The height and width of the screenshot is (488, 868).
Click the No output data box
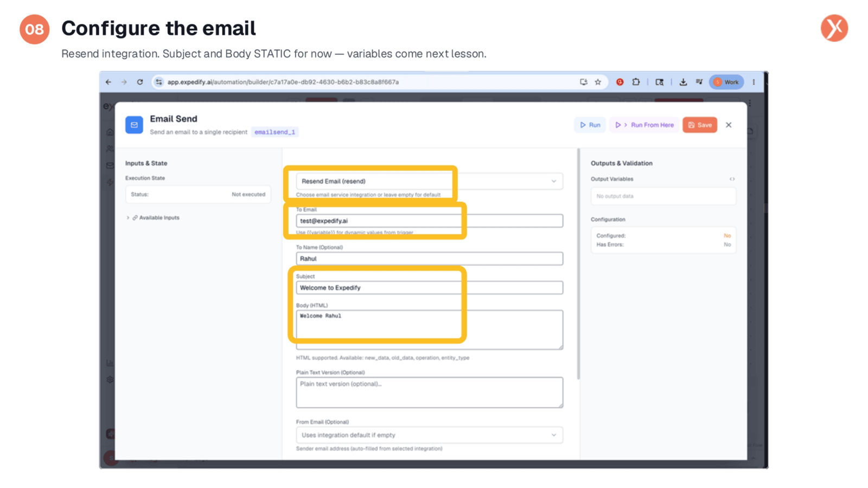coord(663,196)
